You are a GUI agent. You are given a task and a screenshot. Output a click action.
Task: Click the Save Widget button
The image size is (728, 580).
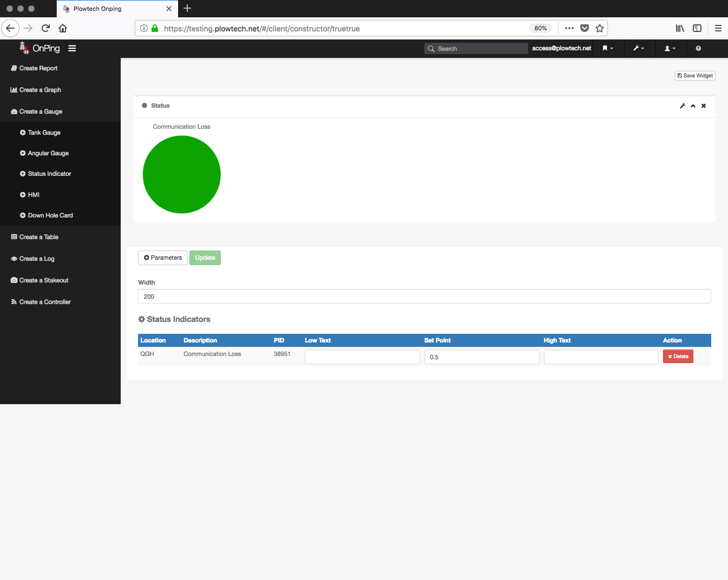click(x=695, y=76)
